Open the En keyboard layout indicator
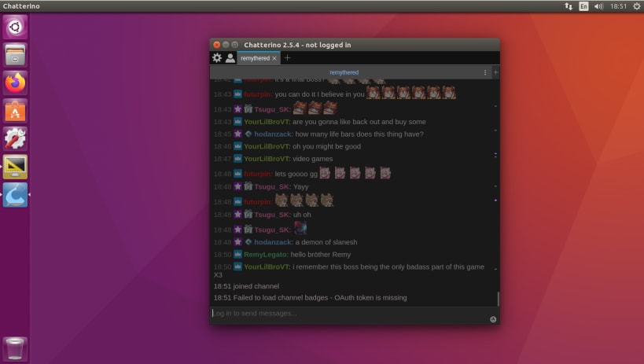 (x=583, y=6)
